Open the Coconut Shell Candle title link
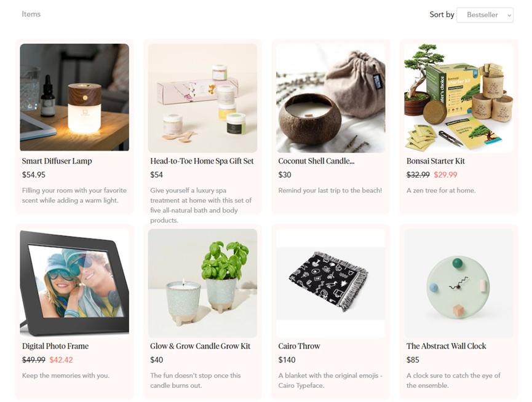 (316, 161)
